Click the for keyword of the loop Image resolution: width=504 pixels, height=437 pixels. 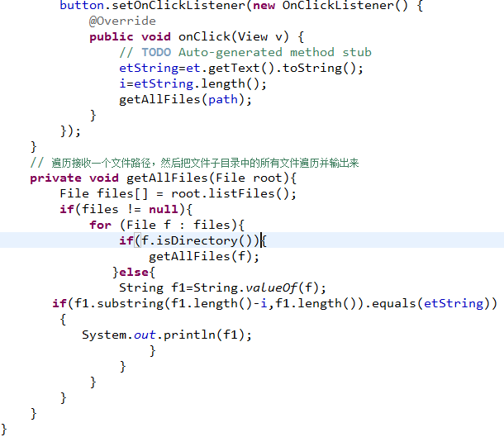(100, 225)
